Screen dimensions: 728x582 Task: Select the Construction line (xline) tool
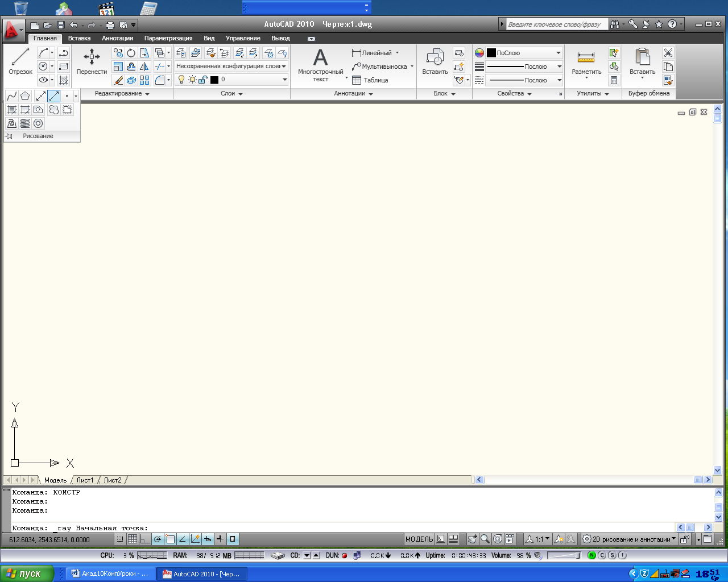(x=40, y=96)
